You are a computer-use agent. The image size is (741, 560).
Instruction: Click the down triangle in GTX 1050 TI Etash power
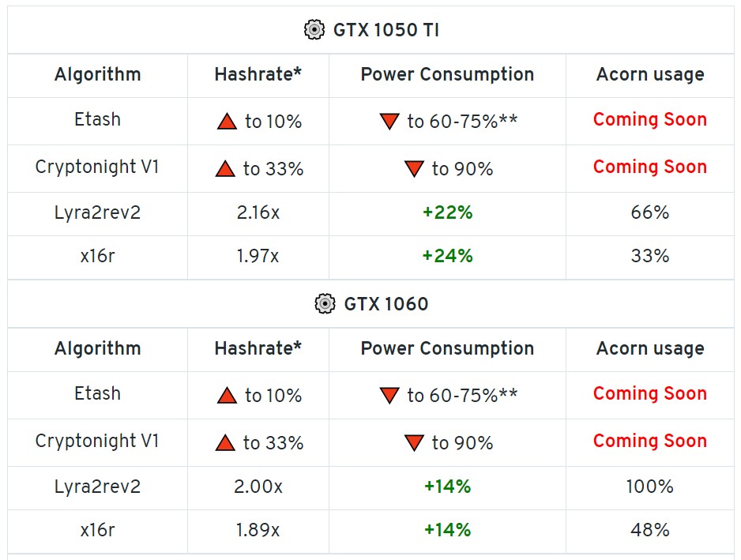389,122
